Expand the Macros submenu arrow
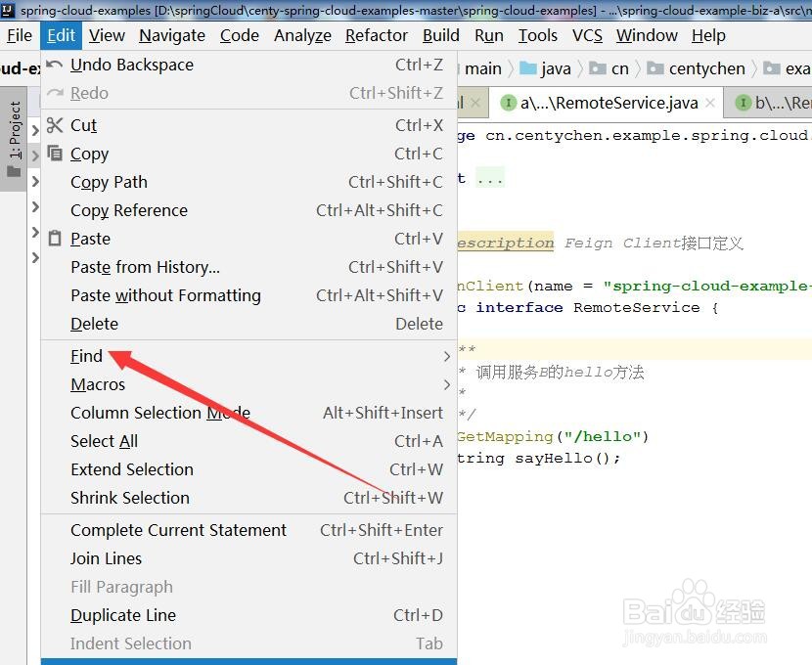Image resolution: width=812 pixels, height=665 pixels. 446,384
